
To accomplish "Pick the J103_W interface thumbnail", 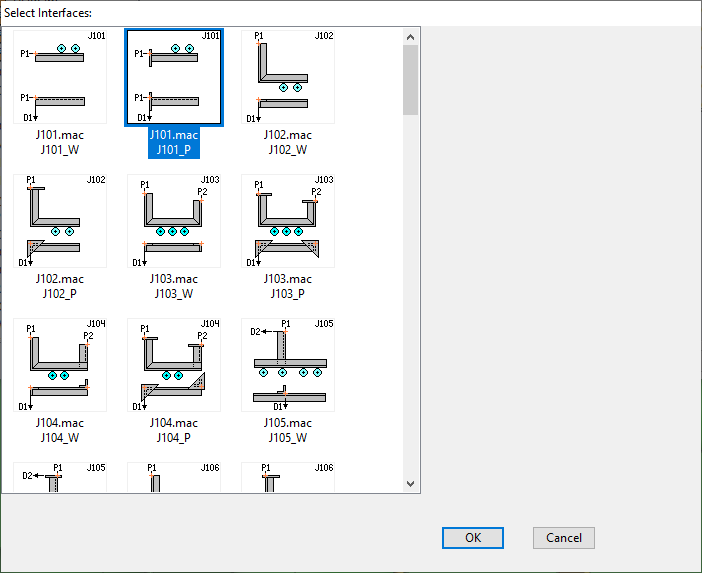I will [174, 221].
